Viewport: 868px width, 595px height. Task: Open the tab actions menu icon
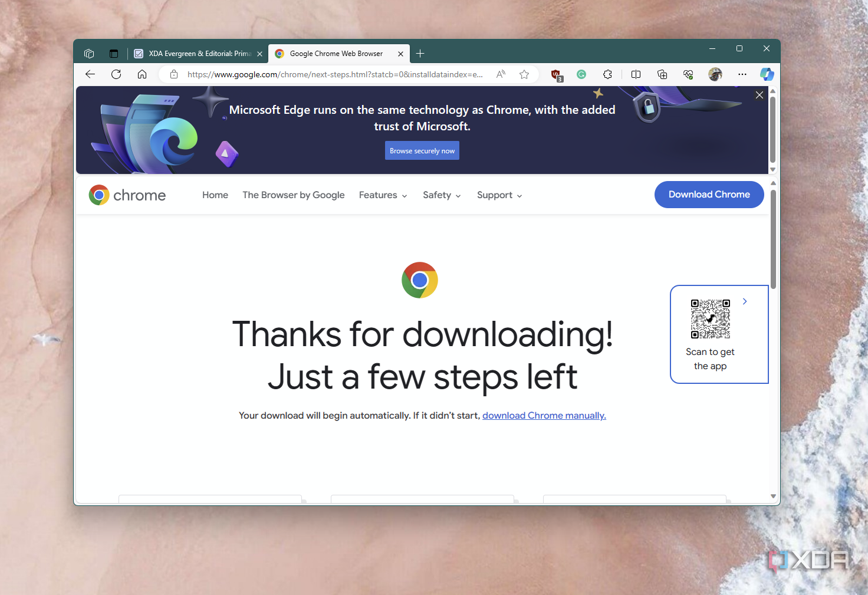[114, 54]
